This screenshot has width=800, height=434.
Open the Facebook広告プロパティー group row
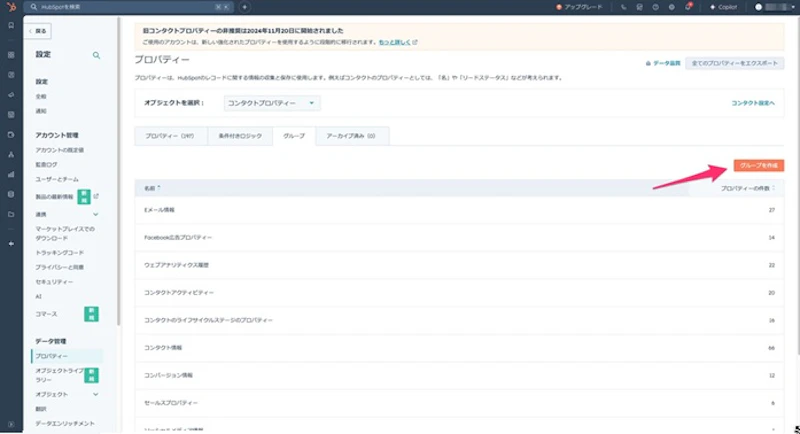[x=459, y=238]
